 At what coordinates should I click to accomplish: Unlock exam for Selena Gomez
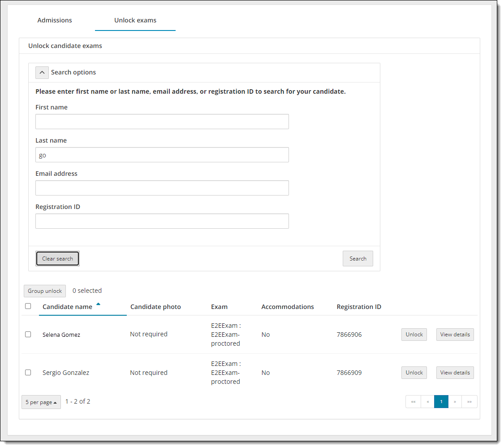click(x=414, y=335)
